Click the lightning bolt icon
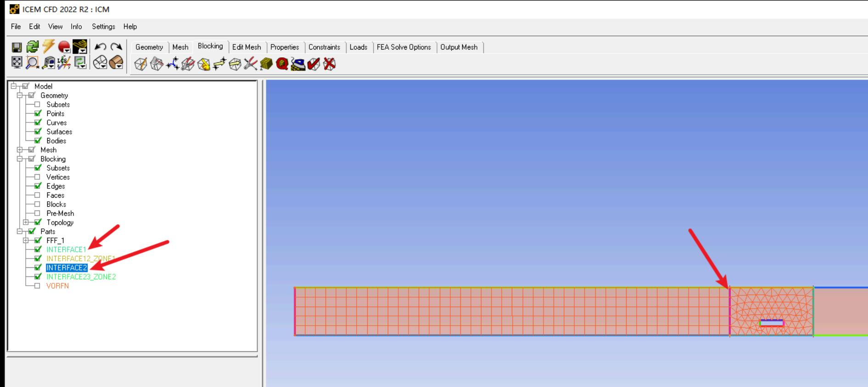The image size is (868, 387). [x=48, y=46]
